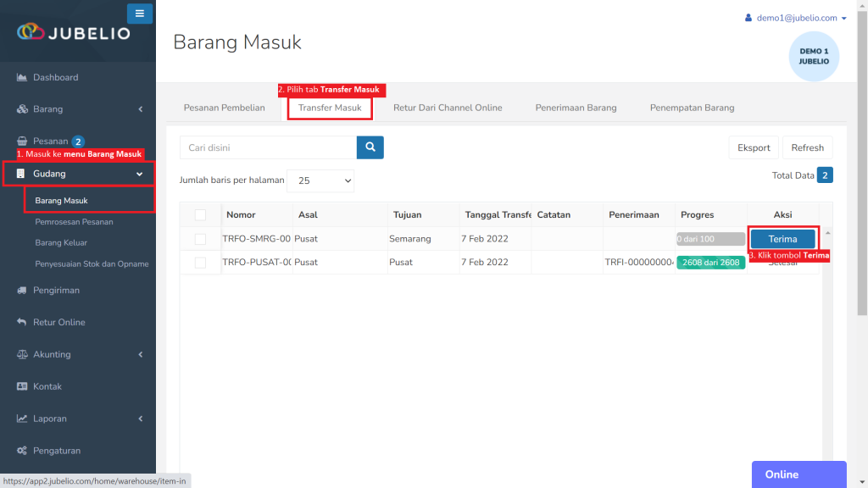Screen dimensions: 868x488
Task: Click the 0 dari 100 progress bar
Action: [711, 239]
